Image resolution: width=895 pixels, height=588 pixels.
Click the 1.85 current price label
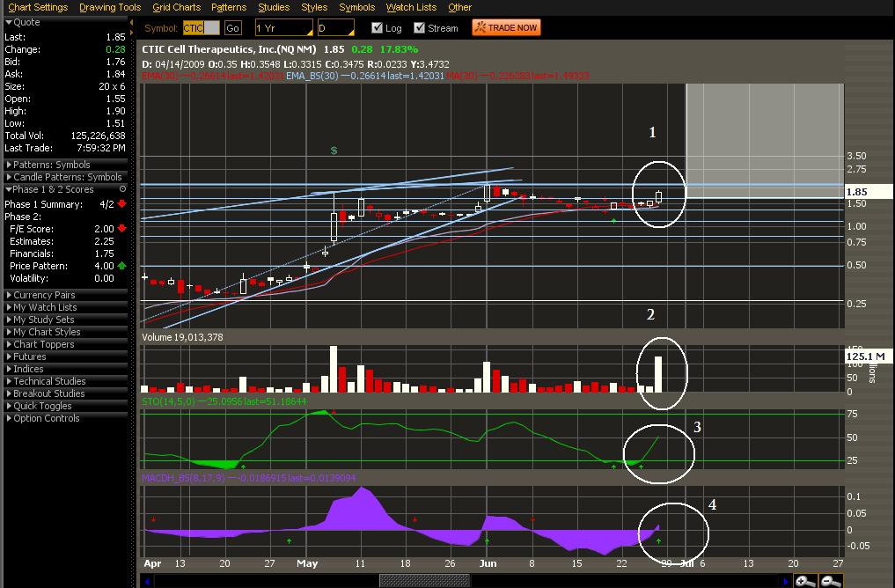pyautogui.click(x=867, y=192)
